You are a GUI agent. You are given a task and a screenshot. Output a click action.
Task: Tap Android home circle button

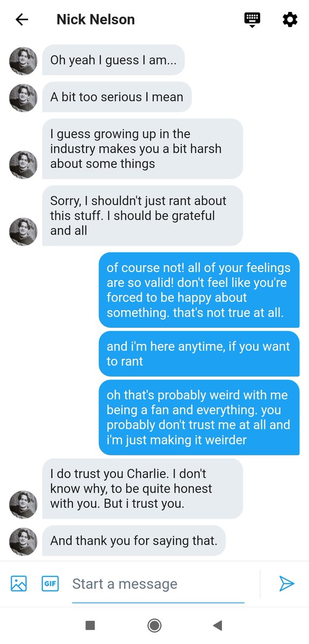tap(154, 625)
